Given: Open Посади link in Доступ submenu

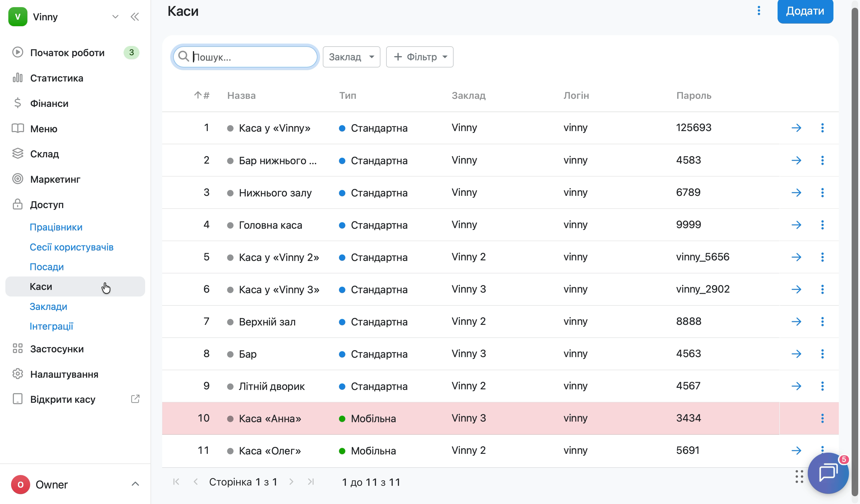Looking at the screenshot, I should click(46, 267).
